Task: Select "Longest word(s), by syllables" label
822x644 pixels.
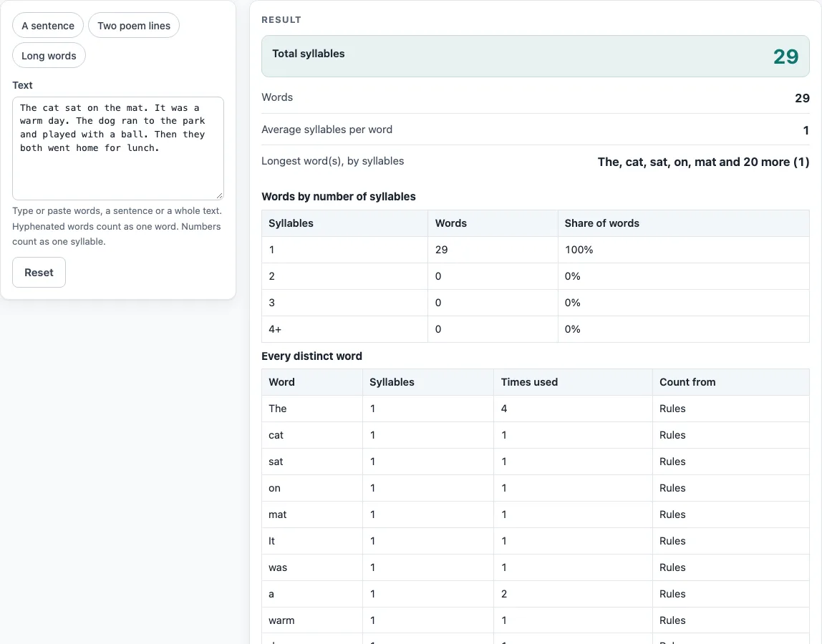Action: click(333, 161)
